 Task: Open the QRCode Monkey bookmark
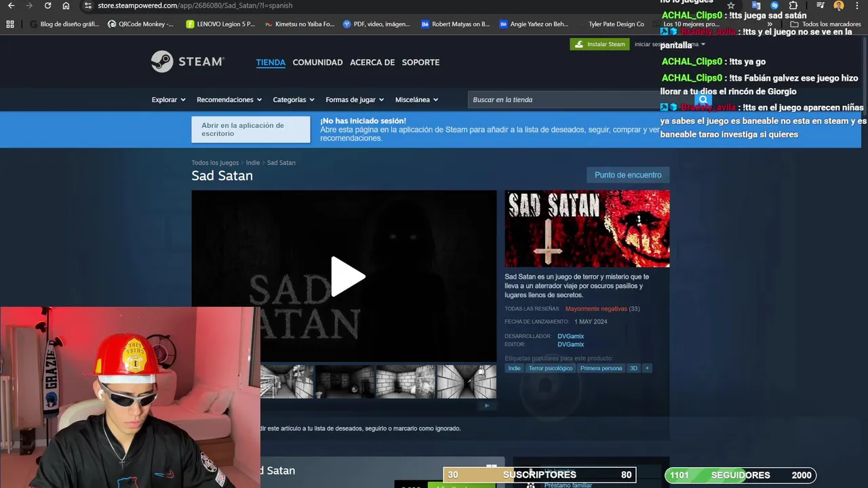click(x=141, y=24)
